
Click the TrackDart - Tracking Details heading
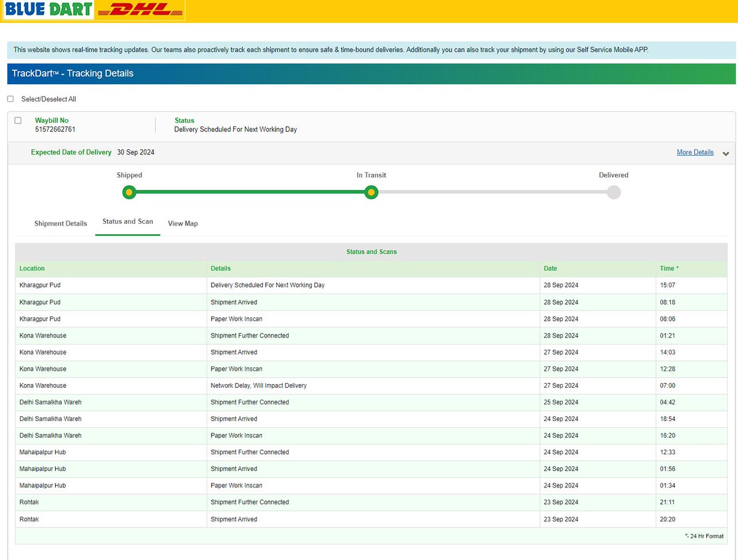(73, 74)
